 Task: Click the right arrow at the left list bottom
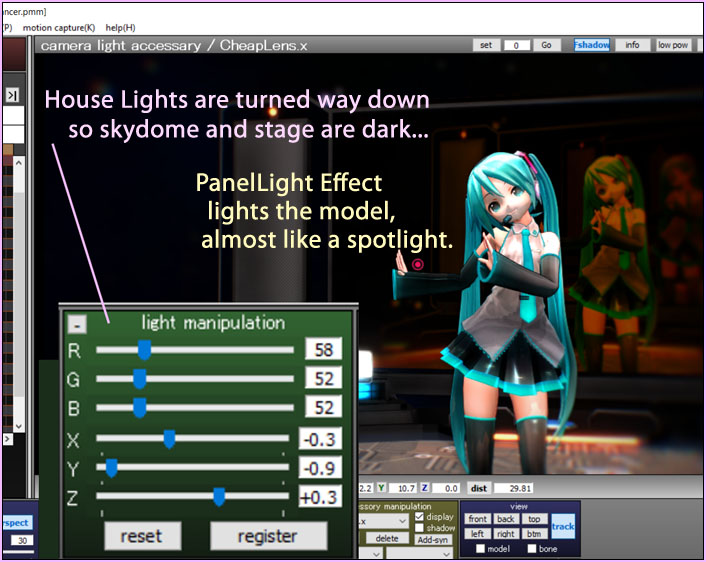click(x=8, y=439)
